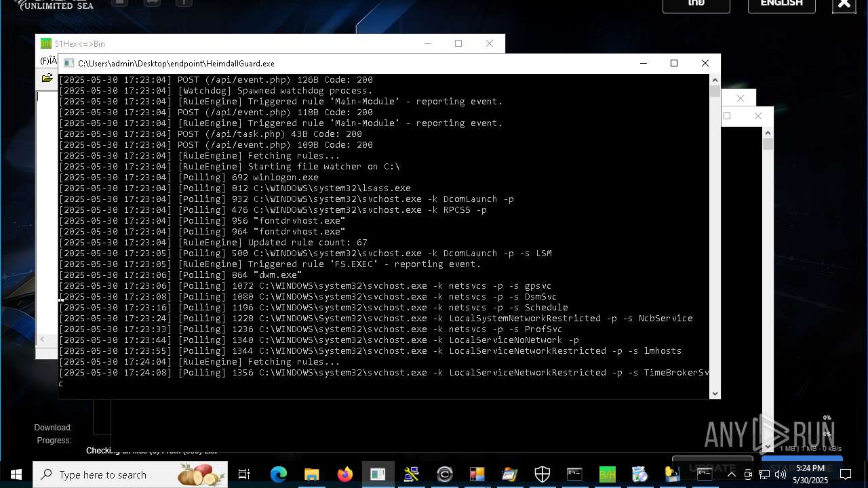Open the volume control tray icon
868x488 pixels.
(781, 474)
